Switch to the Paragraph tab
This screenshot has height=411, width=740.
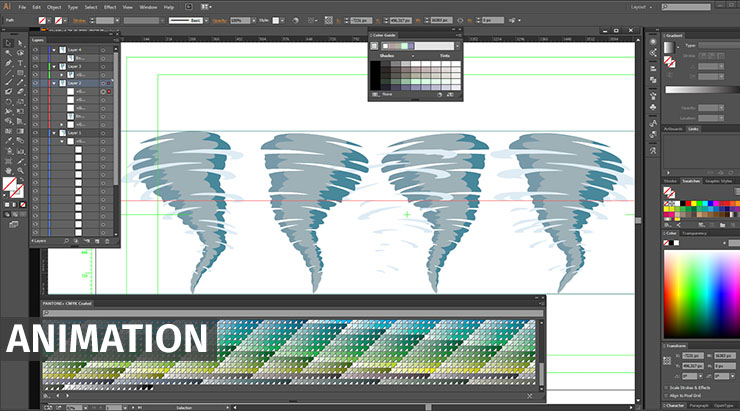click(x=698, y=406)
